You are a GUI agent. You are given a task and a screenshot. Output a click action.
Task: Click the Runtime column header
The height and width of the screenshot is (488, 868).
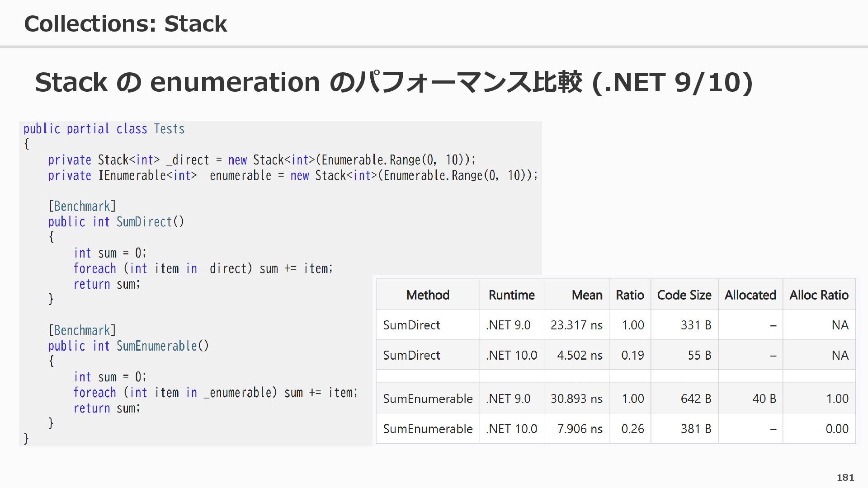[511, 295]
